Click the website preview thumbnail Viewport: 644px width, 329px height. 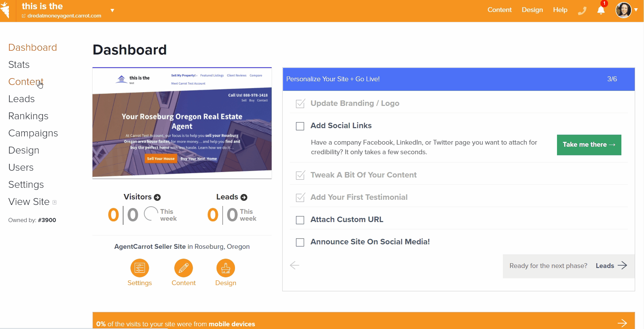(182, 123)
